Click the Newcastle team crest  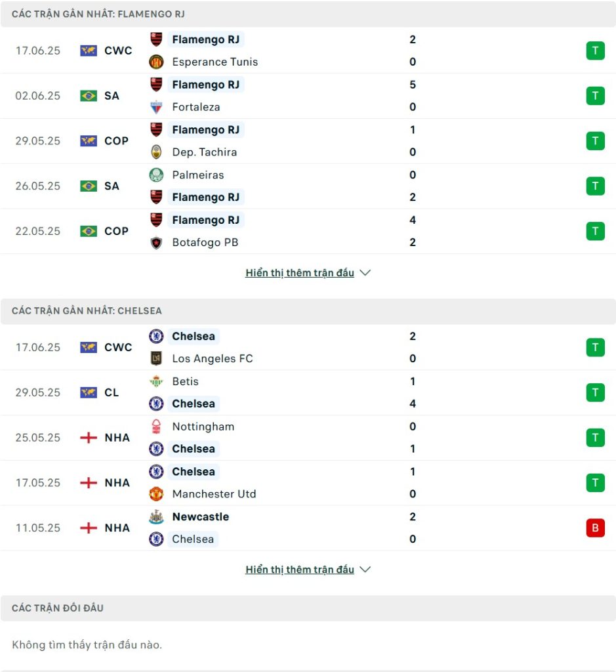point(156,517)
